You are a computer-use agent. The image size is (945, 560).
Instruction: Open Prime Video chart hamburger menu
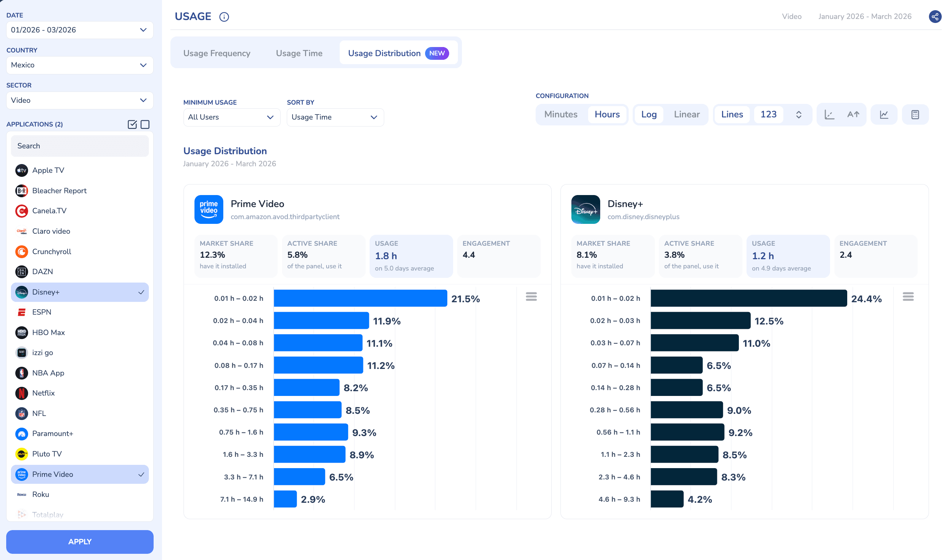[531, 297]
